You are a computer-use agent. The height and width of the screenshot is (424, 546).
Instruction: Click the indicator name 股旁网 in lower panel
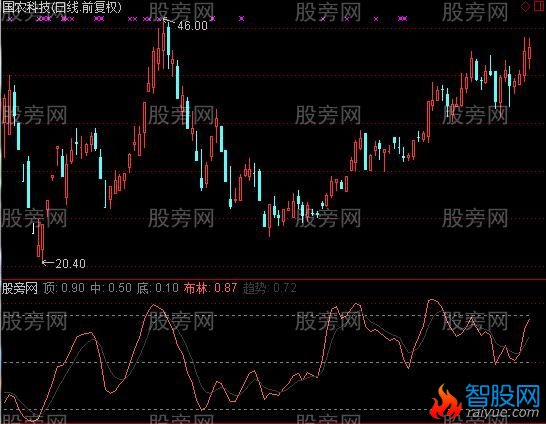(x=20, y=288)
